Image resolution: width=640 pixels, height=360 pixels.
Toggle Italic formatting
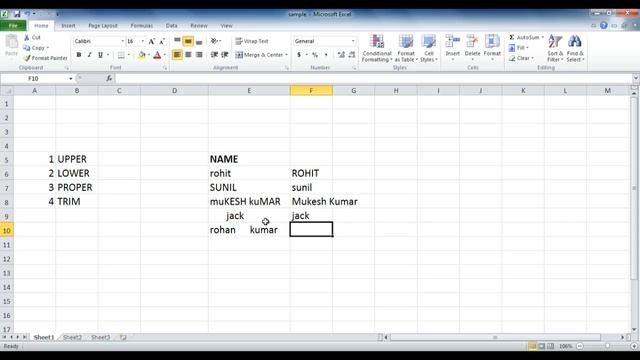point(89,55)
